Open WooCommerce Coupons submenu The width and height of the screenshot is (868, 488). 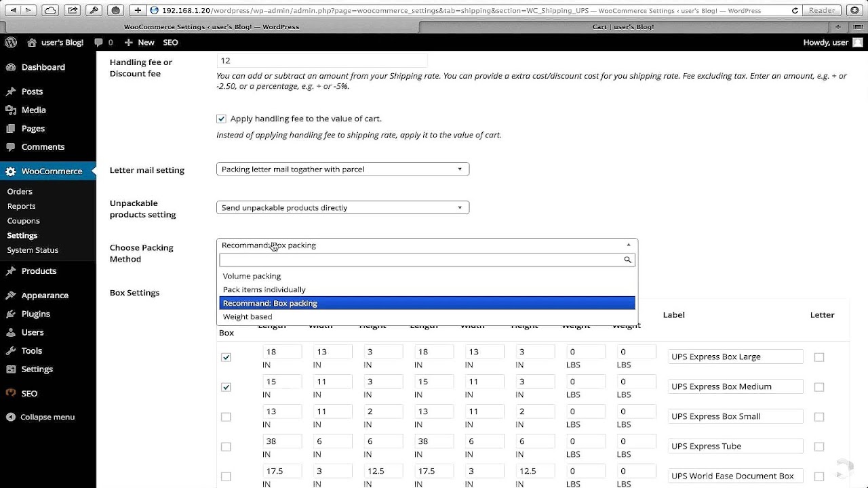pos(23,221)
